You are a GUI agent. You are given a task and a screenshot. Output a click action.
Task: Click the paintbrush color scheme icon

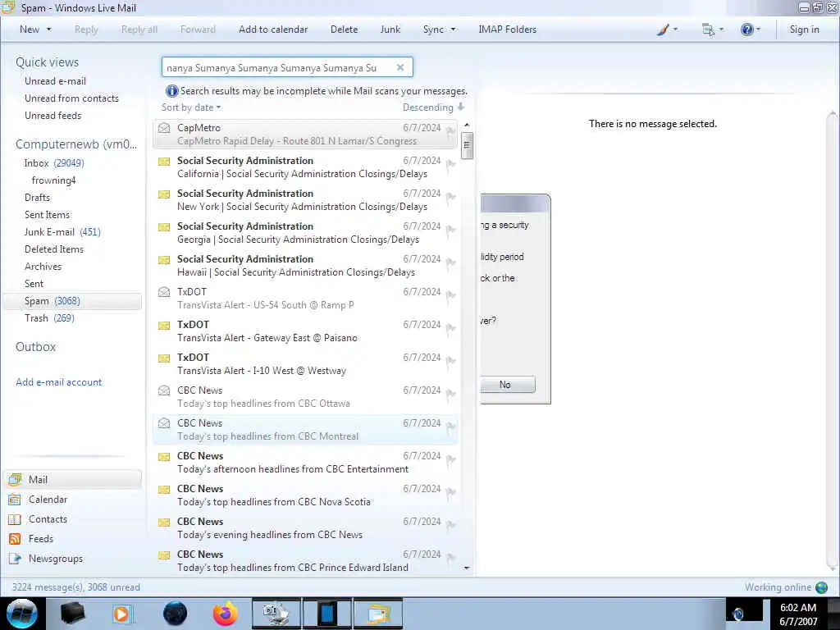(663, 30)
